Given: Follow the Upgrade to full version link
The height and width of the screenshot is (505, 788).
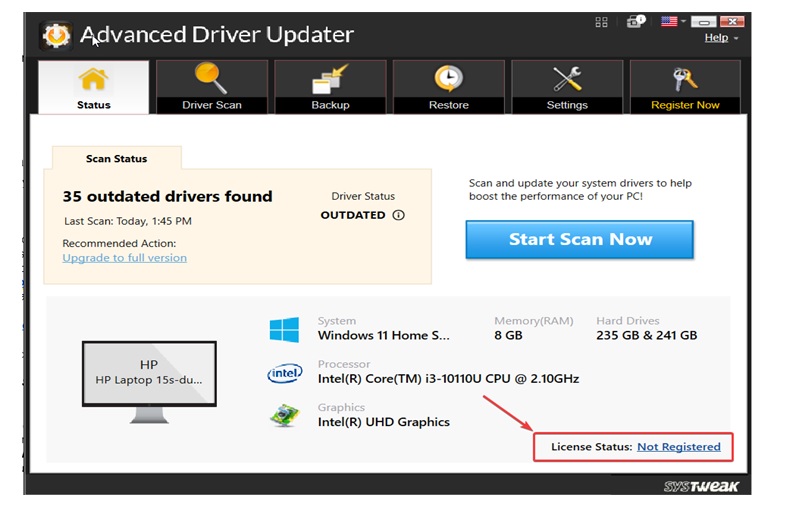Looking at the screenshot, I should (125, 258).
